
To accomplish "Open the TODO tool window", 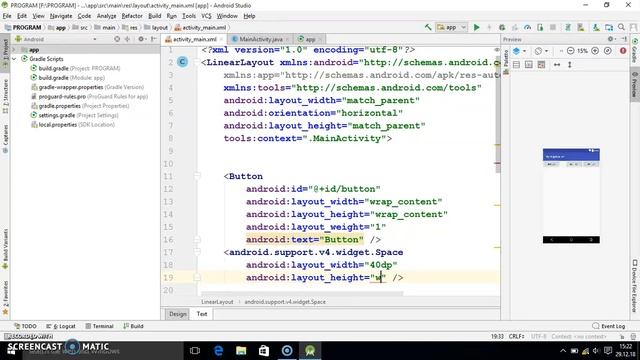I will 25,326.
